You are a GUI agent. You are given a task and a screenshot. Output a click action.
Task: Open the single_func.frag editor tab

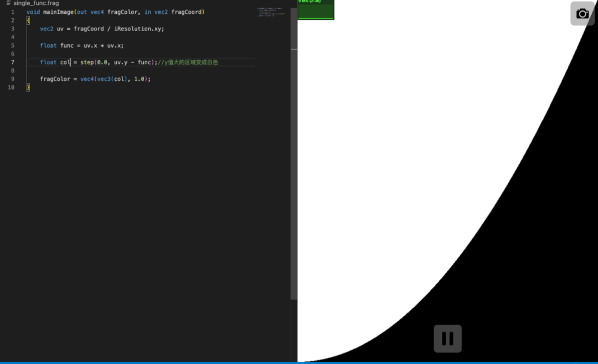coord(35,3)
